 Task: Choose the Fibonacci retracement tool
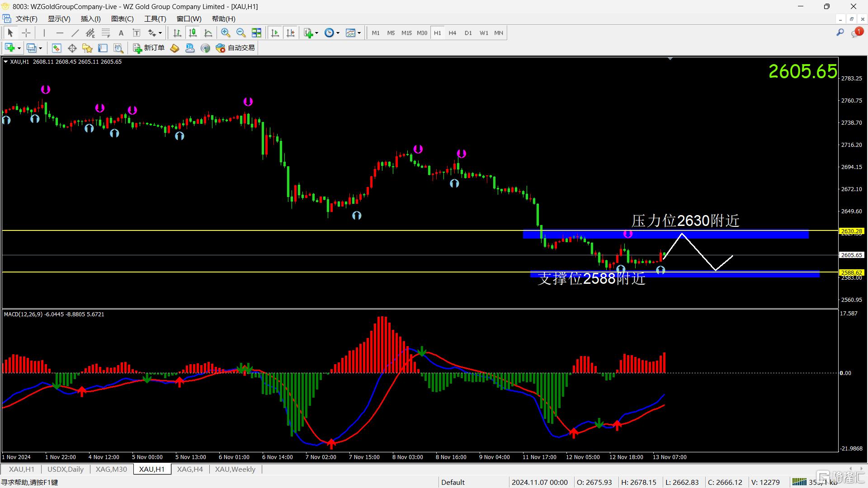point(106,33)
